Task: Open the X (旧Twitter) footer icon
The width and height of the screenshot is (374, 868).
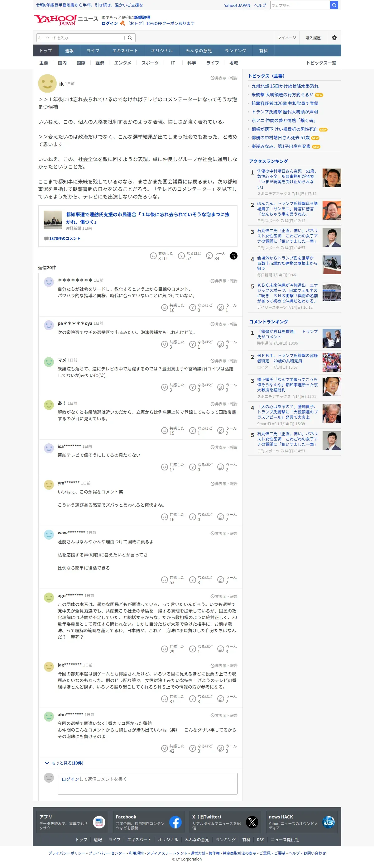Action: coord(252,822)
